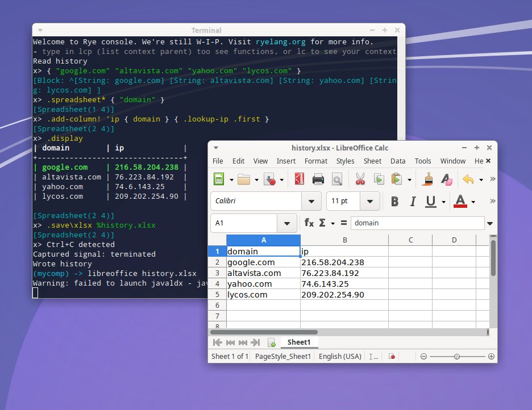Image resolution: width=532 pixels, height=410 pixels.
Task: Add a new sheet with the plus icon
Action: pos(272,342)
